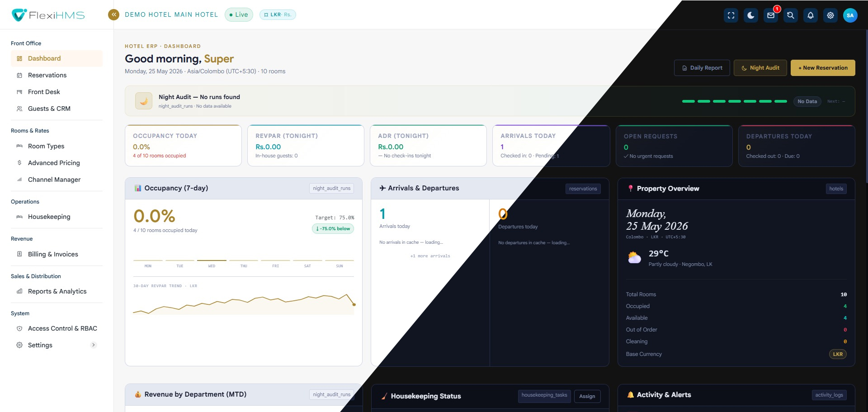Click the Reports & Analytics chart icon

19,291
